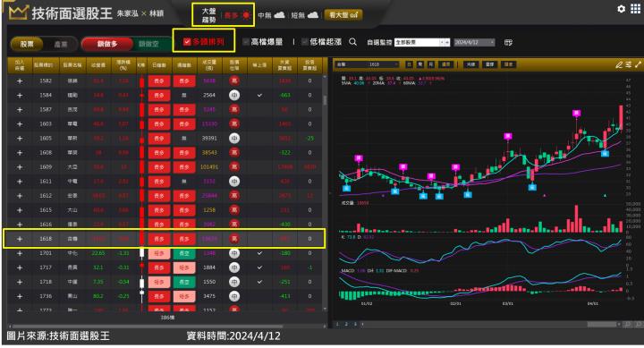Add stock 1701 to watchlist

pos(20,253)
